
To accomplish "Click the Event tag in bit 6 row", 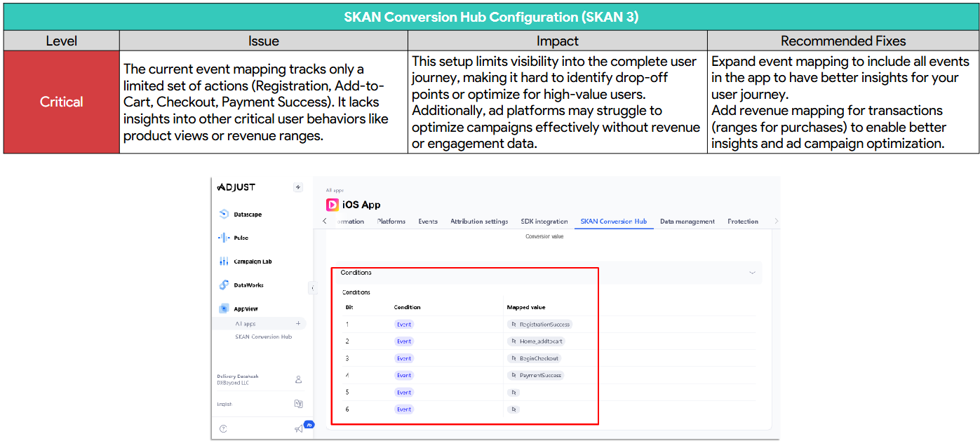I will pyautogui.click(x=404, y=409).
